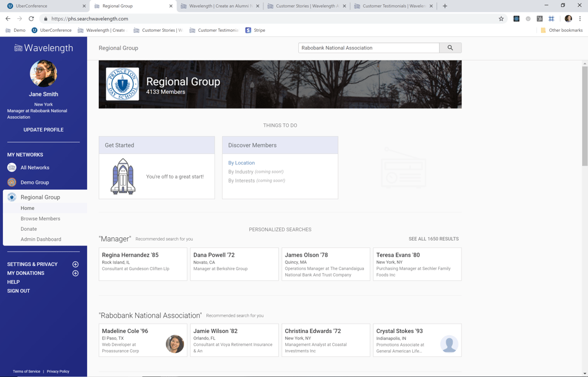Open Christina Edwards '72 card
The height and width of the screenshot is (377, 588).
(326, 341)
